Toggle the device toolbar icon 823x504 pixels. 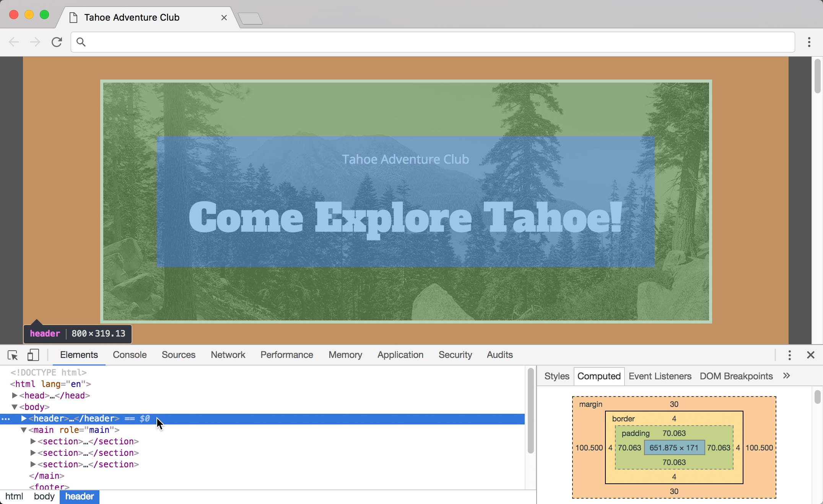pyautogui.click(x=33, y=355)
